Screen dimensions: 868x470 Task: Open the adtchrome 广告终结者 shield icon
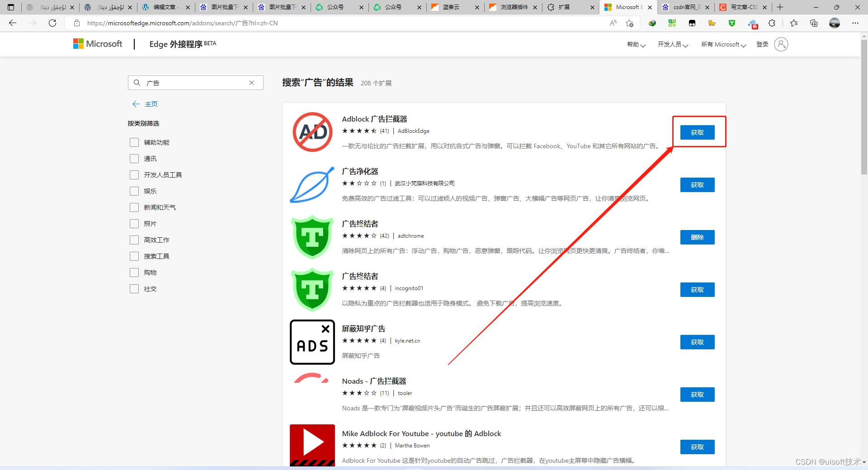tap(312, 237)
